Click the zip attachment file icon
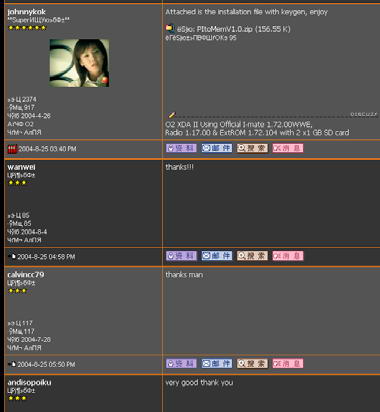 coord(170,28)
